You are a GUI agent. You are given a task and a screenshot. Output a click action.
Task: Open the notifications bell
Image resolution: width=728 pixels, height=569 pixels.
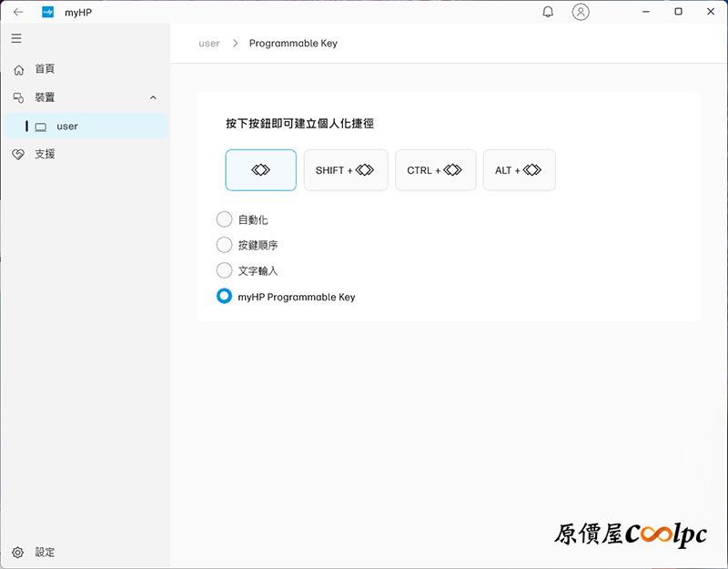click(548, 12)
